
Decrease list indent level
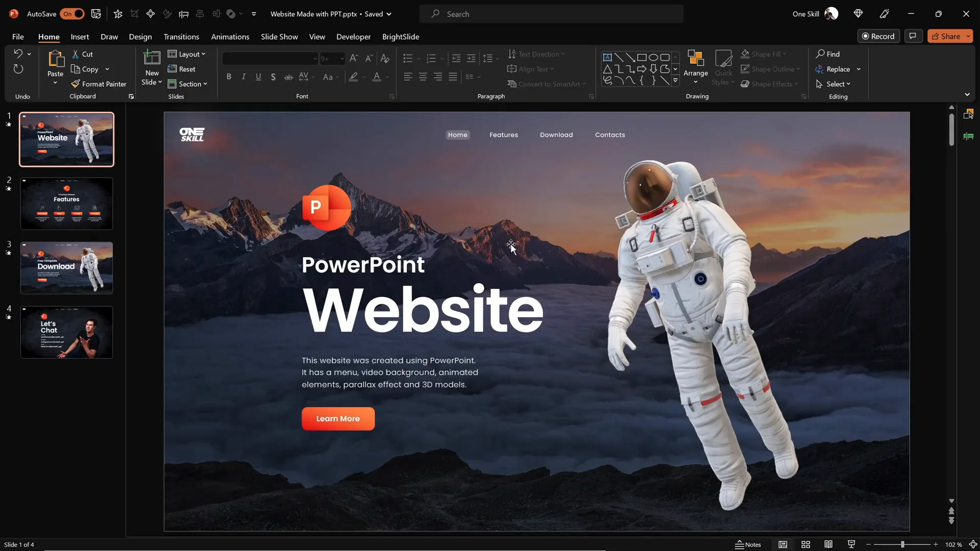[x=456, y=59]
